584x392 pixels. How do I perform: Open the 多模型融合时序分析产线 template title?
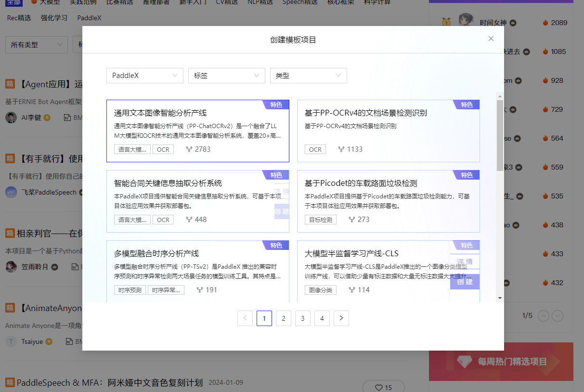pos(156,253)
